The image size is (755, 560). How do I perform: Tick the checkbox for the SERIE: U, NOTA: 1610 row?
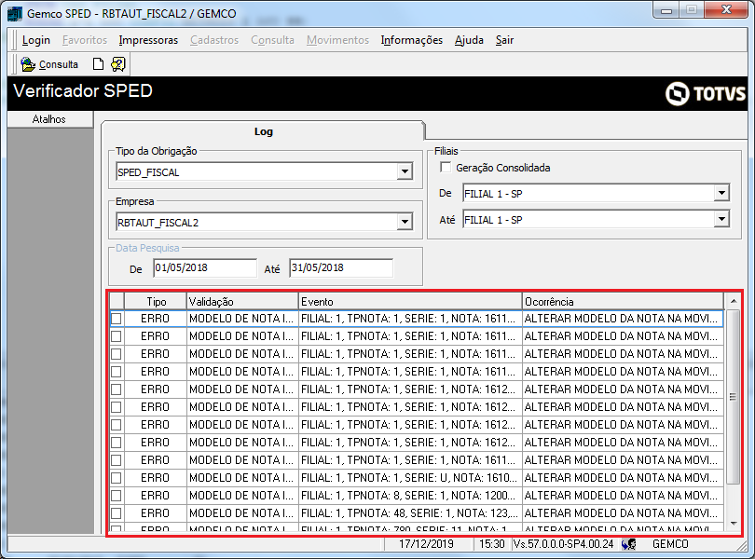[116, 478]
